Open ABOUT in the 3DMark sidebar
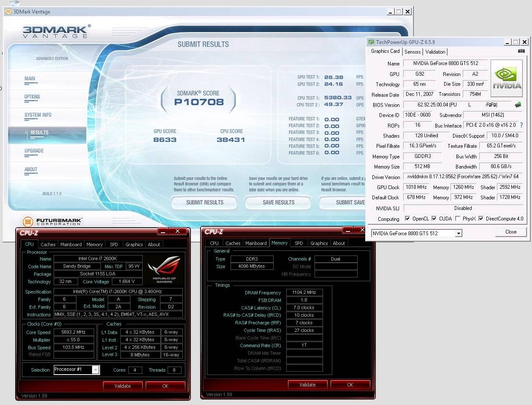Viewport: 532px width, 405px height. (x=31, y=169)
